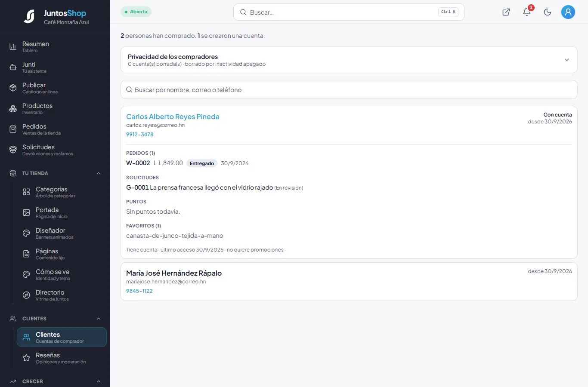Click the Reseñas star icon
This screenshot has width=588, height=387.
point(26,358)
